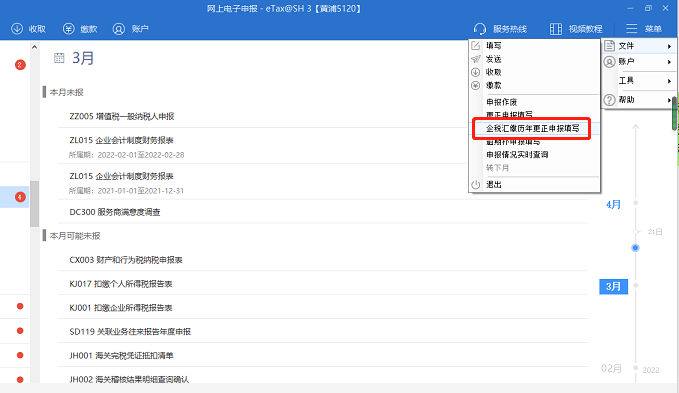Open ZL015 row for 2022-02-01至2022-02-28

coord(323,146)
